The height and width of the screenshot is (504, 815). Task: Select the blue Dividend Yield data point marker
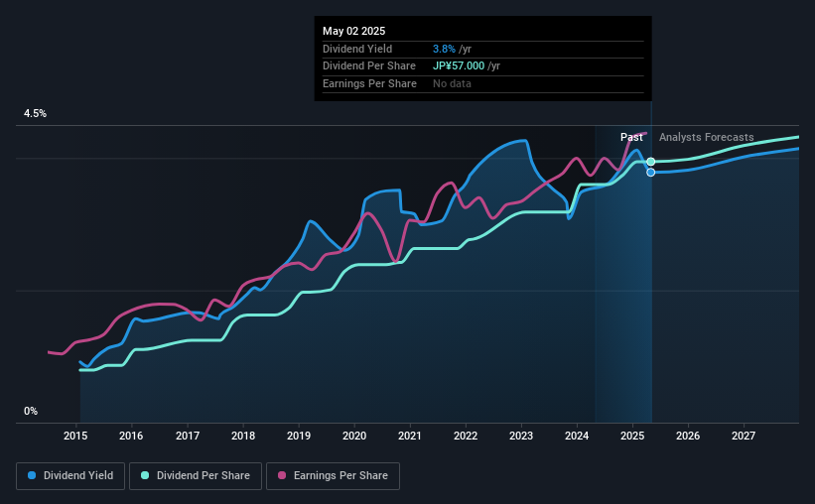[x=651, y=173]
